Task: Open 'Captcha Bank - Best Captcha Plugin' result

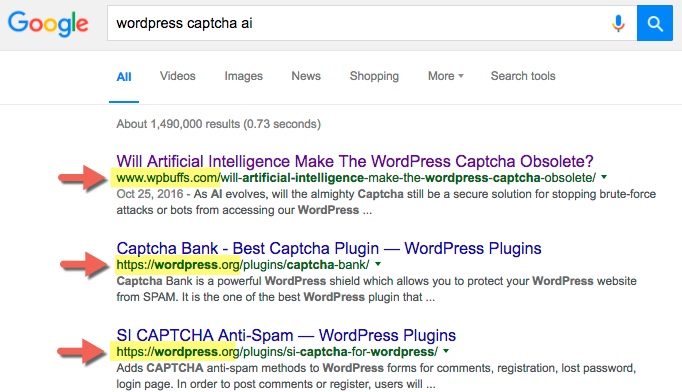Action: click(329, 248)
